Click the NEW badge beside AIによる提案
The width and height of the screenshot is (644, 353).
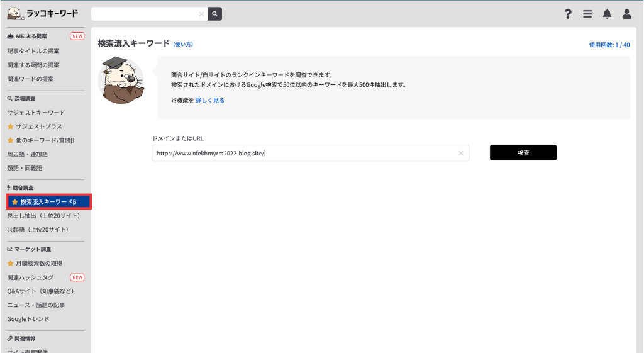[77, 36]
